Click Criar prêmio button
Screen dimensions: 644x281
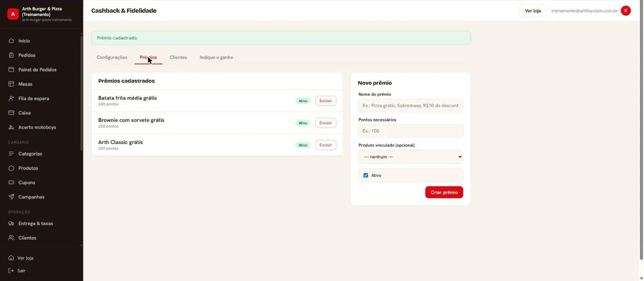(x=444, y=193)
